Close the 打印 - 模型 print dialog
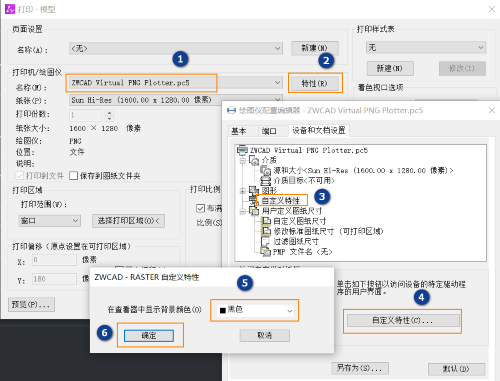This screenshot has height=381, width=500. [492, 9]
